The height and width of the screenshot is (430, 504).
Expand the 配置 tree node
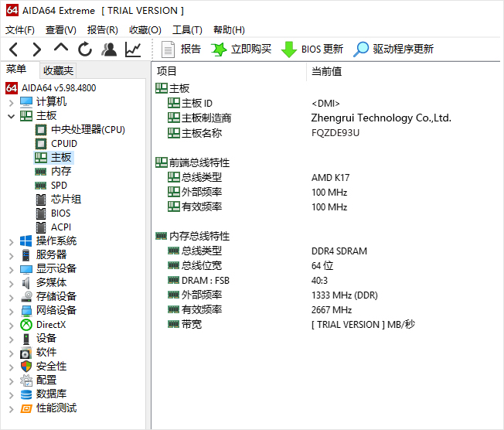pyautogui.click(x=12, y=381)
